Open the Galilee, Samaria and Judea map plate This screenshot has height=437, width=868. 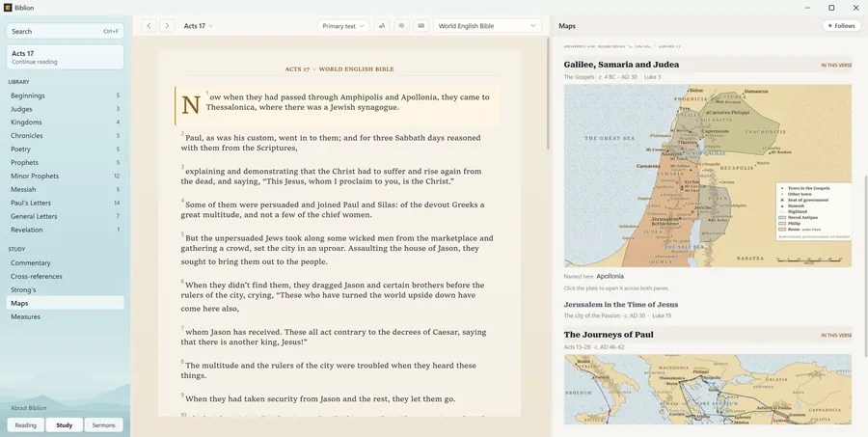(x=708, y=177)
